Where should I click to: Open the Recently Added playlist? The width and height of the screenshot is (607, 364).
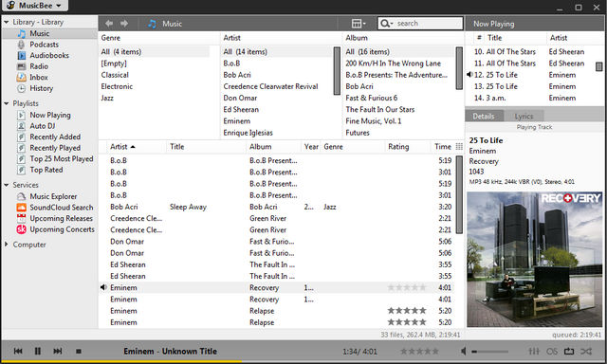click(x=55, y=136)
